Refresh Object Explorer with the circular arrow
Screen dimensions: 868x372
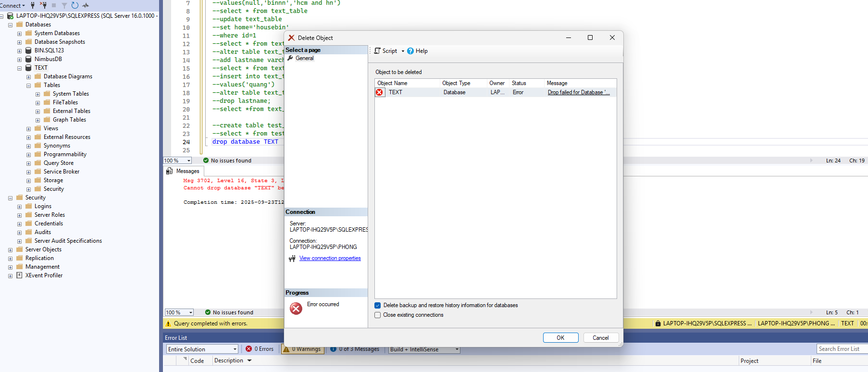point(74,5)
